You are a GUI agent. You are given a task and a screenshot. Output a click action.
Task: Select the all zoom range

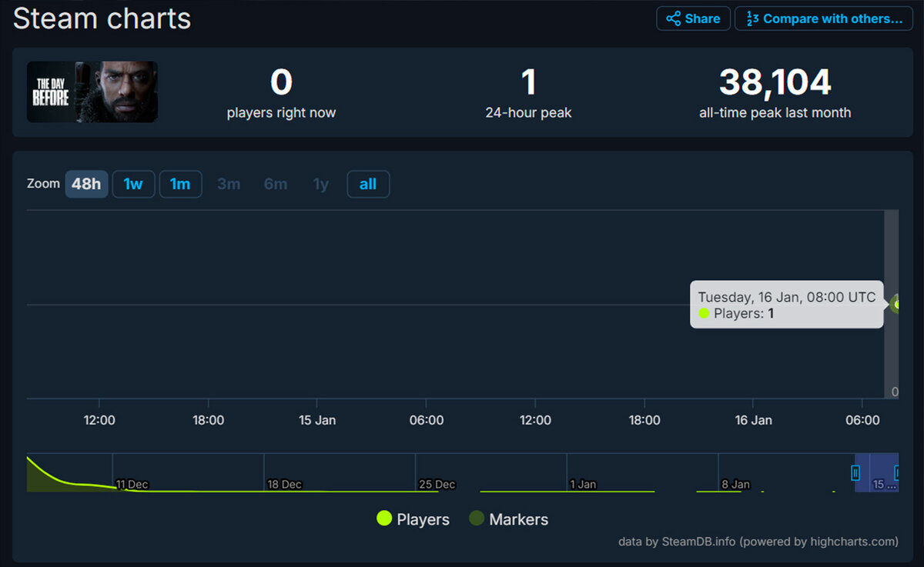tap(368, 185)
